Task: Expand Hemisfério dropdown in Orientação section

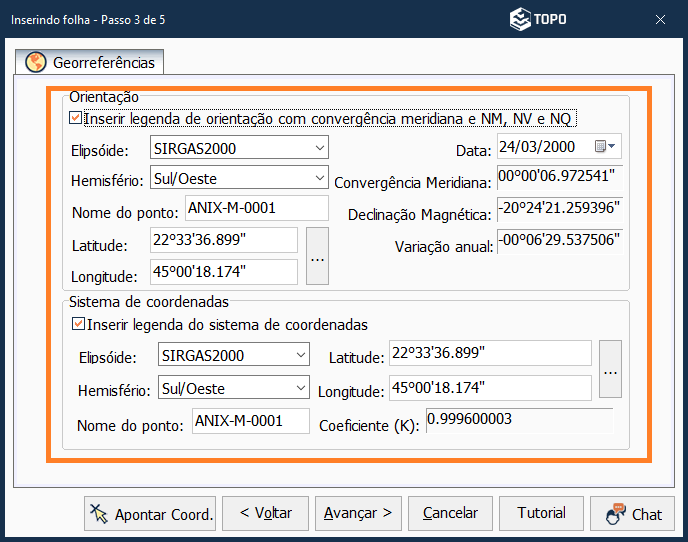Action: [319, 178]
